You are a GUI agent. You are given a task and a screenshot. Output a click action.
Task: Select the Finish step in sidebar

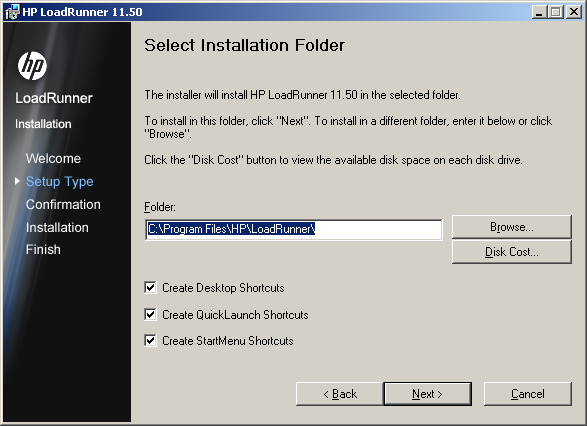point(43,249)
